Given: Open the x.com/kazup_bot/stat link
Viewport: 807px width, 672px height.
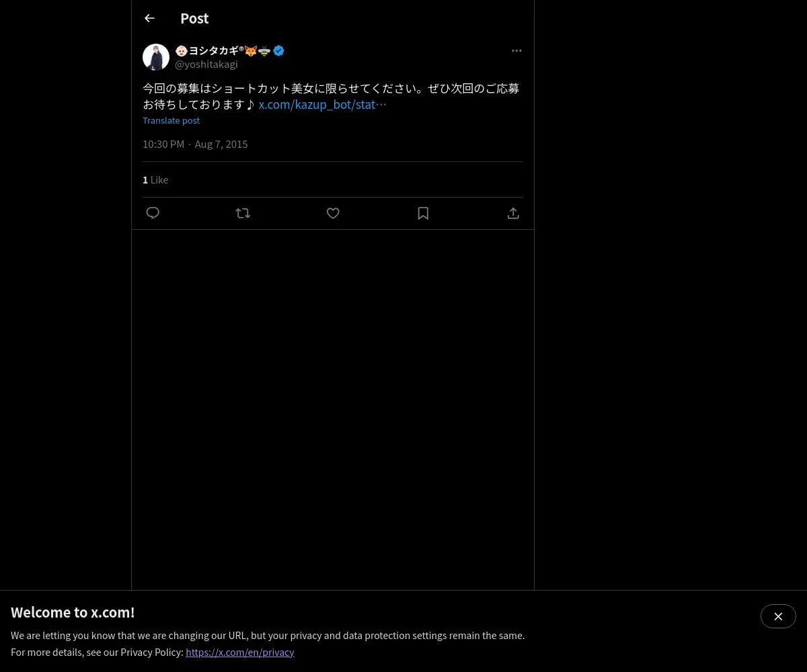Looking at the screenshot, I should point(323,104).
